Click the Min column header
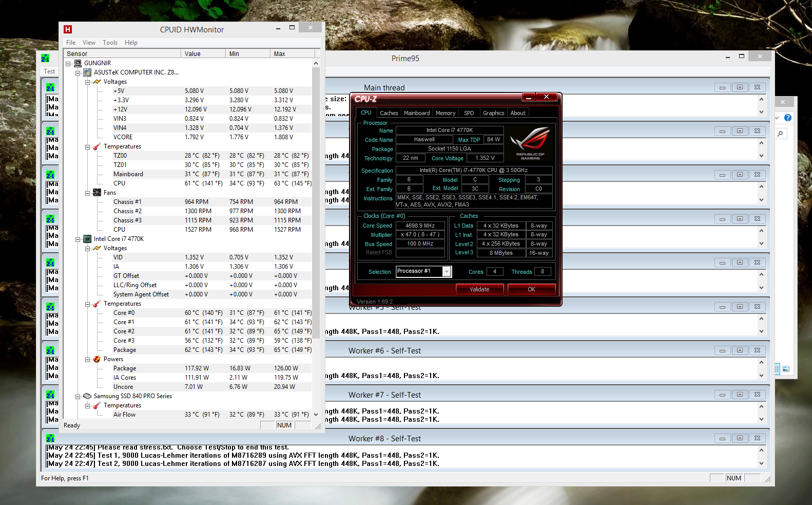This screenshot has height=505, width=812. pyautogui.click(x=248, y=53)
